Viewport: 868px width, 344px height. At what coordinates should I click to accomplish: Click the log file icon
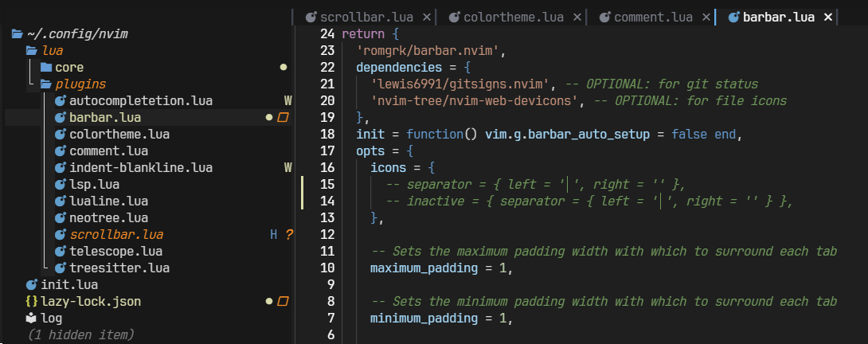tap(31, 318)
